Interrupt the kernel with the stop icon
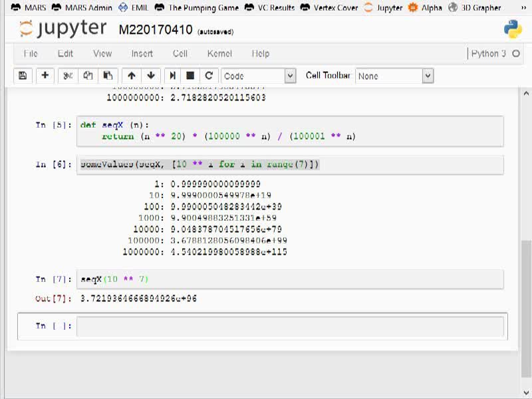Viewport: 532px width, 399px height. (x=190, y=75)
